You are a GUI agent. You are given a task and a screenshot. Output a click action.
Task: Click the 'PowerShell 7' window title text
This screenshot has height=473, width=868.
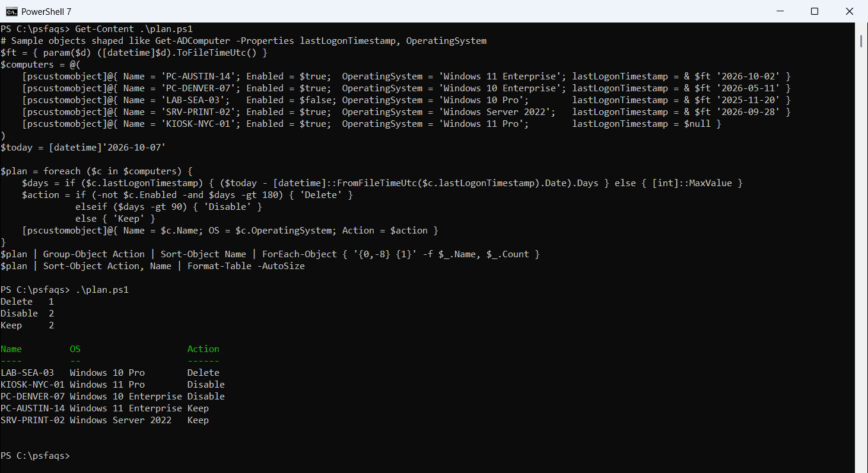(x=46, y=11)
